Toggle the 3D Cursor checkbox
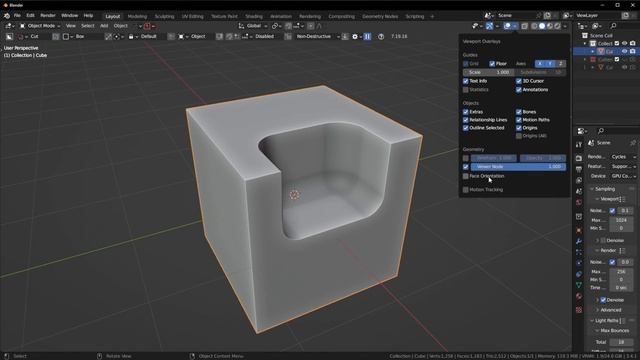Viewport: 640px width, 360px height. (519, 81)
